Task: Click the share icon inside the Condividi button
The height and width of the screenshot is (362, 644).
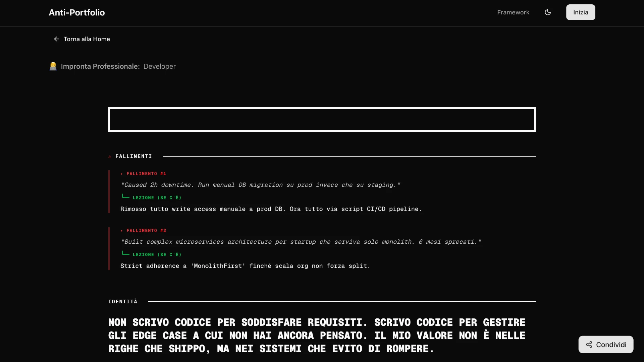Action: [589, 345]
